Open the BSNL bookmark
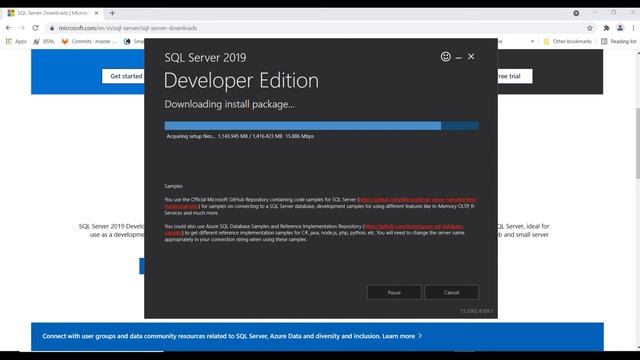 44,41
